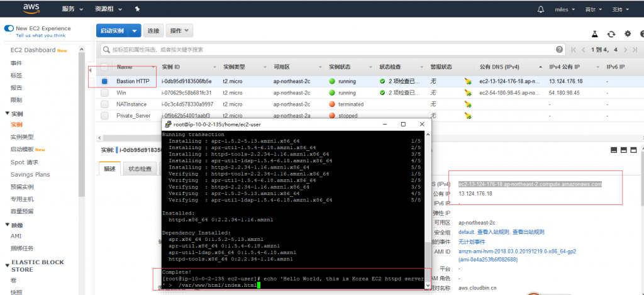The width and height of the screenshot is (644, 295).
Task: Collapse the 实例 sidebar section
Action: point(8,113)
